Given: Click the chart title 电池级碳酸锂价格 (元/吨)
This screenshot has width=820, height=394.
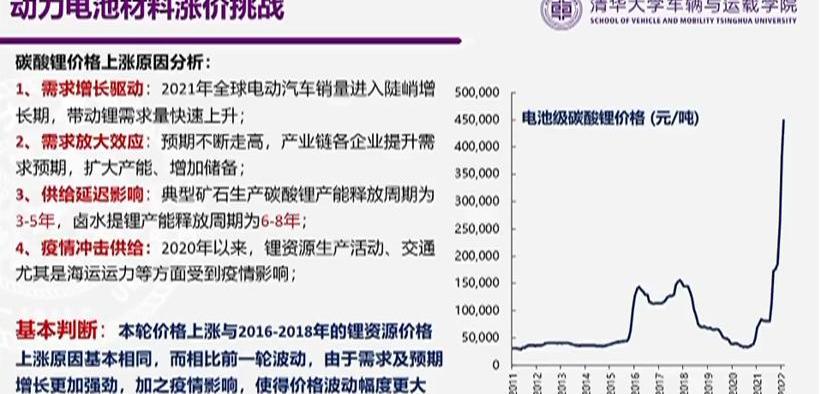Looking at the screenshot, I should point(610,118).
